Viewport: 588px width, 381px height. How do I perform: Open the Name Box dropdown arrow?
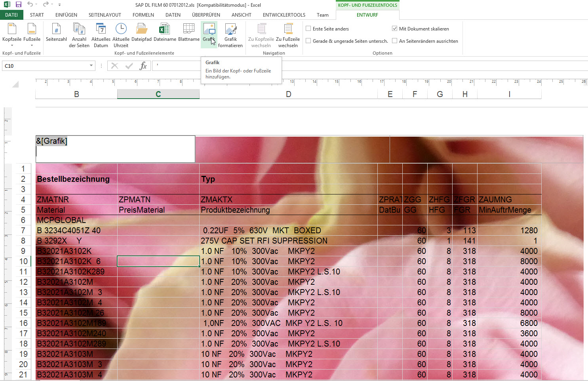click(91, 66)
